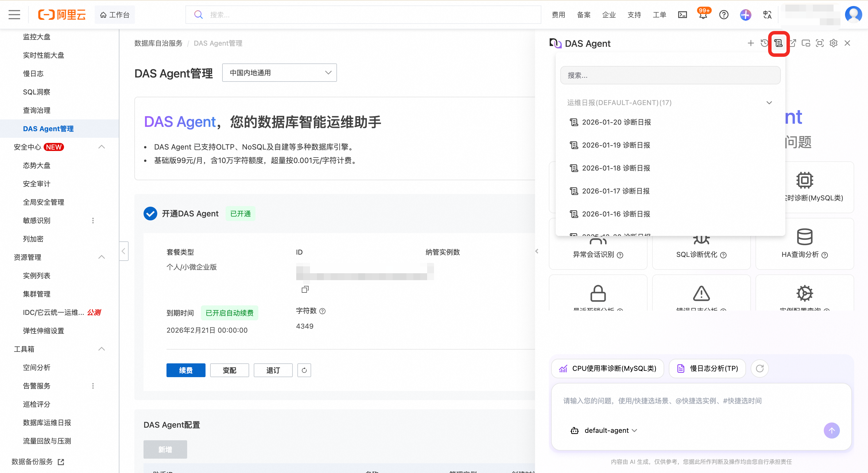This screenshot has width=868, height=473.
Task: Click the 退订 button
Action: (273, 370)
